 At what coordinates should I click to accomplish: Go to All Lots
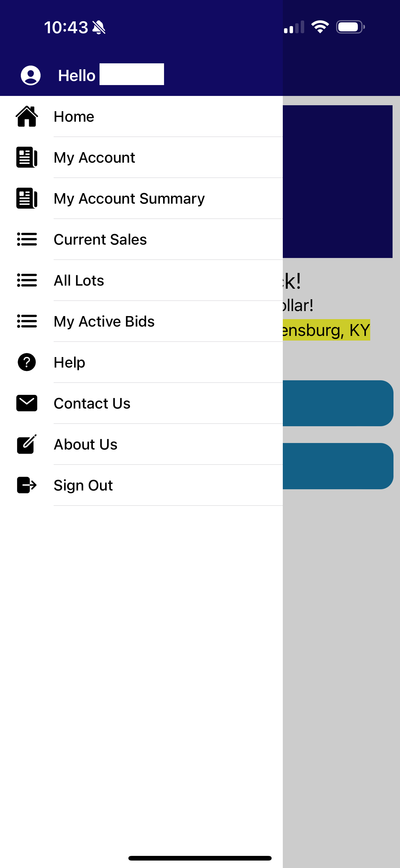tap(141, 280)
